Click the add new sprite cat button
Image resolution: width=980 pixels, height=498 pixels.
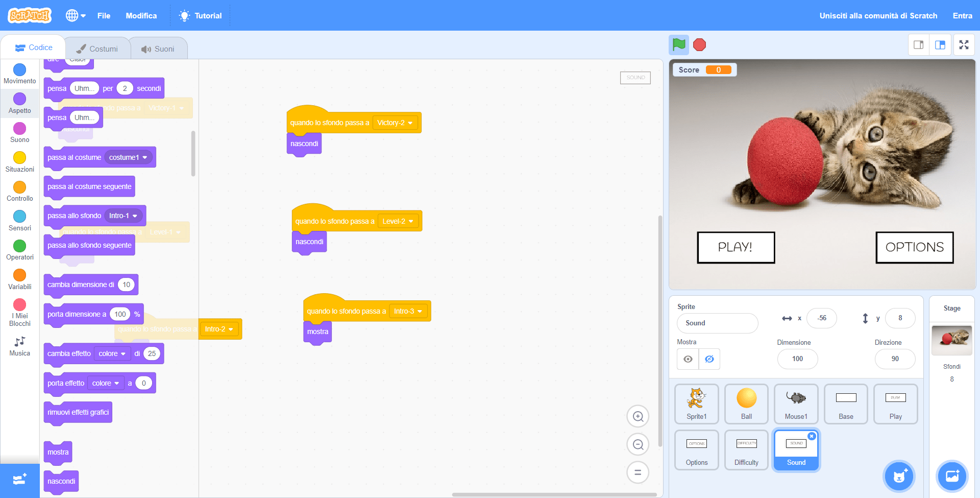[x=899, y=476]
